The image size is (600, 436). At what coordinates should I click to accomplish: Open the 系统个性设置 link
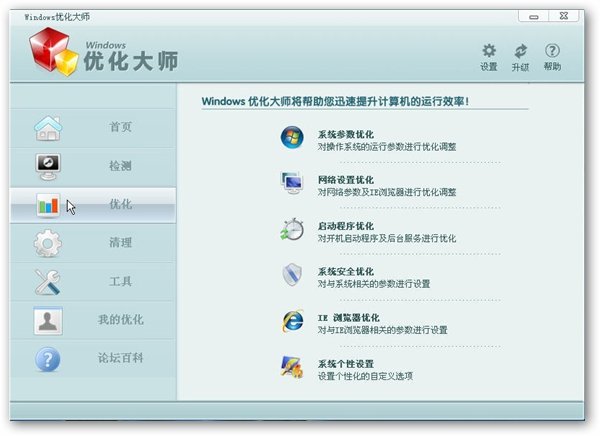point(346,364)
